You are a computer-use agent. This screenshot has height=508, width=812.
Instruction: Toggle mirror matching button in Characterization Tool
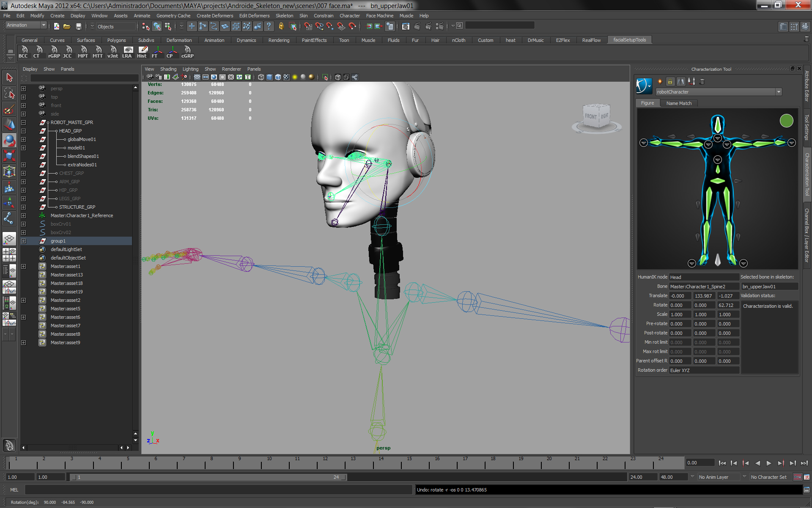680,81
